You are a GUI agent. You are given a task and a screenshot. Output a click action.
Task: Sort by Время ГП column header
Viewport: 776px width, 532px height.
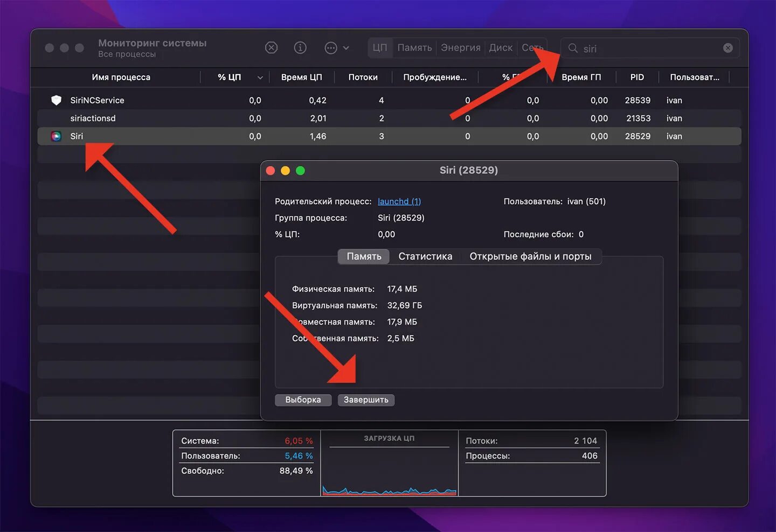tap(581, 77)
